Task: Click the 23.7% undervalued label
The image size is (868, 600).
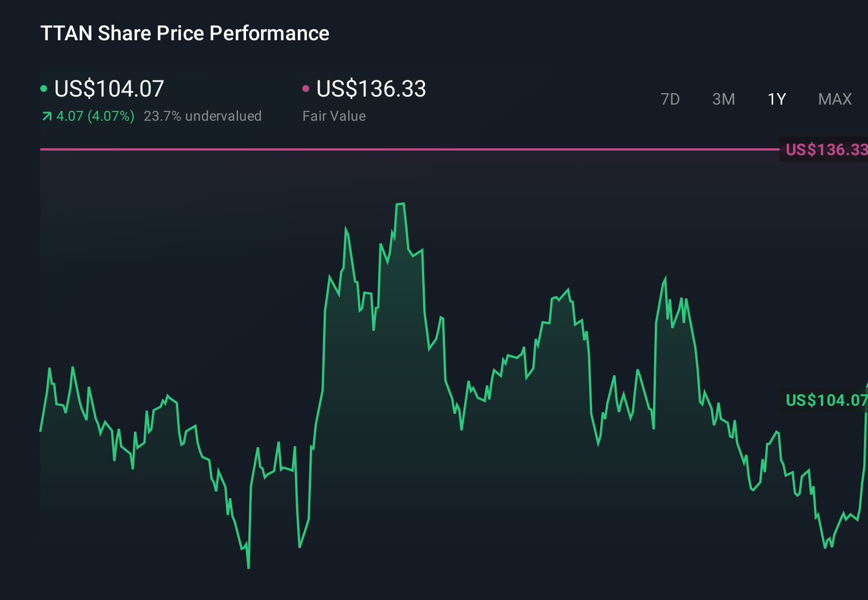Action: point(203,116)
